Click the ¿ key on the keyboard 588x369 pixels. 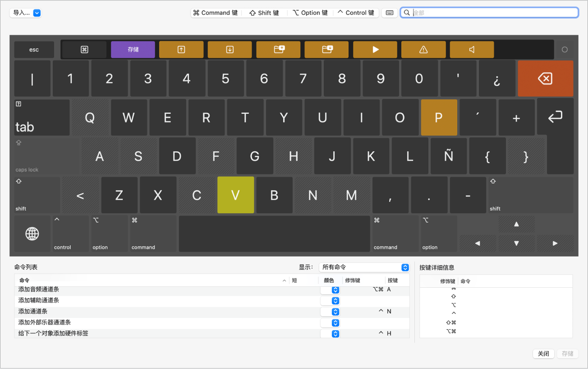click(497, 79)
